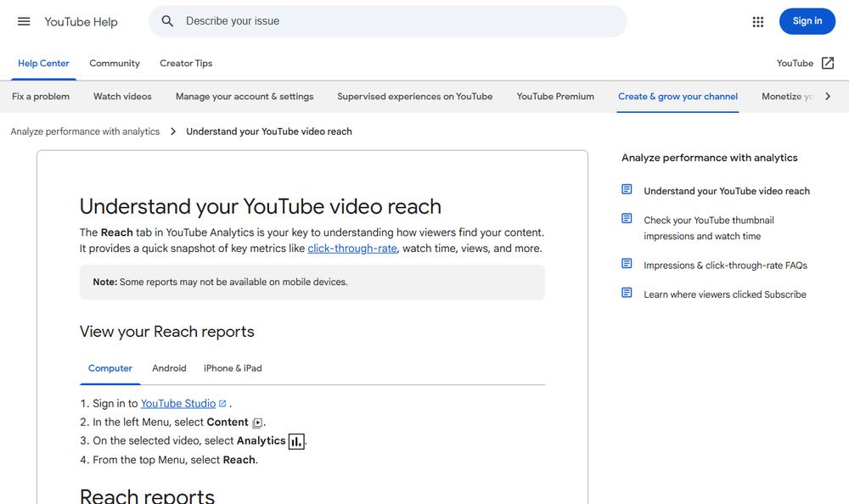Click the YouTube external link icon
Image resolution: width=849 pixels, height=504 pixels.
point(827,63)
